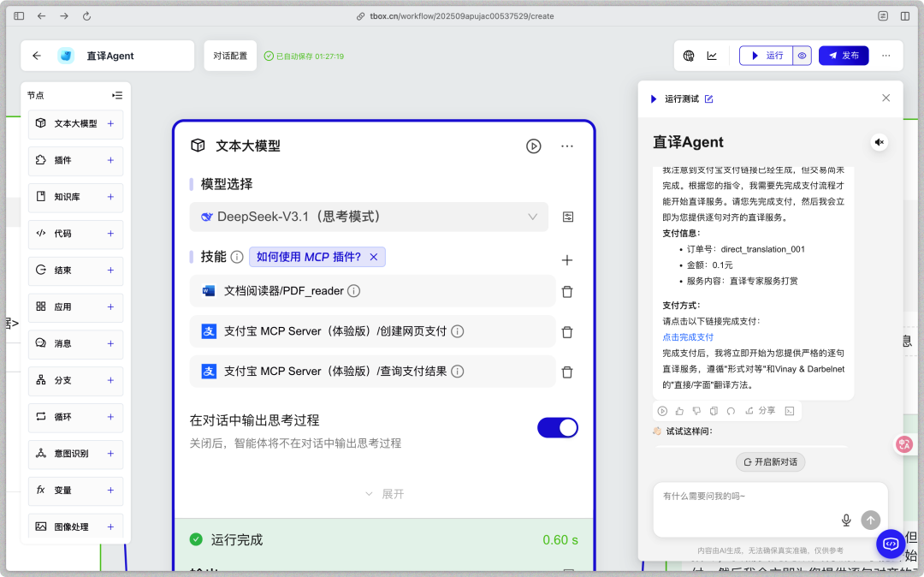Image resolution: width=924 pixels, height=577 pixels.
Task: Open the analytics chart icon
Action: point(712,56)
